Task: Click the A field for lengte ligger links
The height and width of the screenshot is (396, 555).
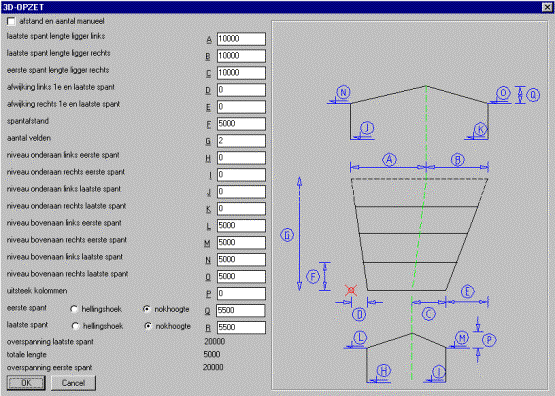Action: coord(241,39)
